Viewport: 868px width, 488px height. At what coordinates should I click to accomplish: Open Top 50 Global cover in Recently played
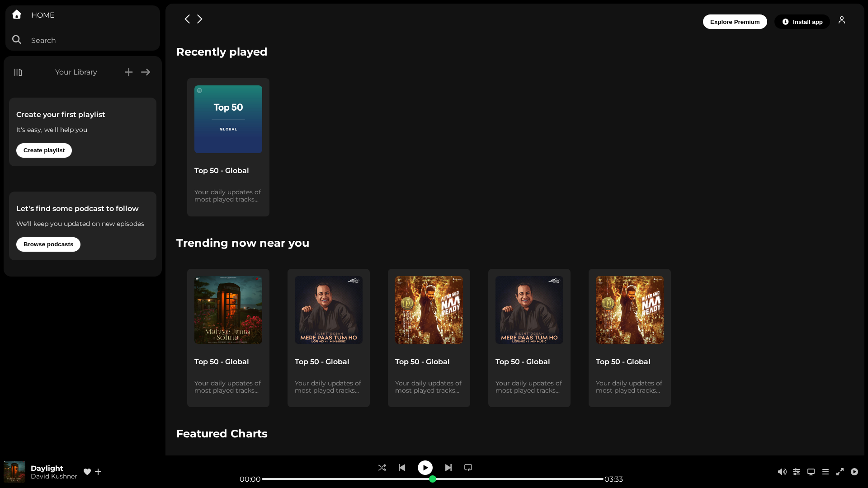pyautogui.click(x=228, y=119)
